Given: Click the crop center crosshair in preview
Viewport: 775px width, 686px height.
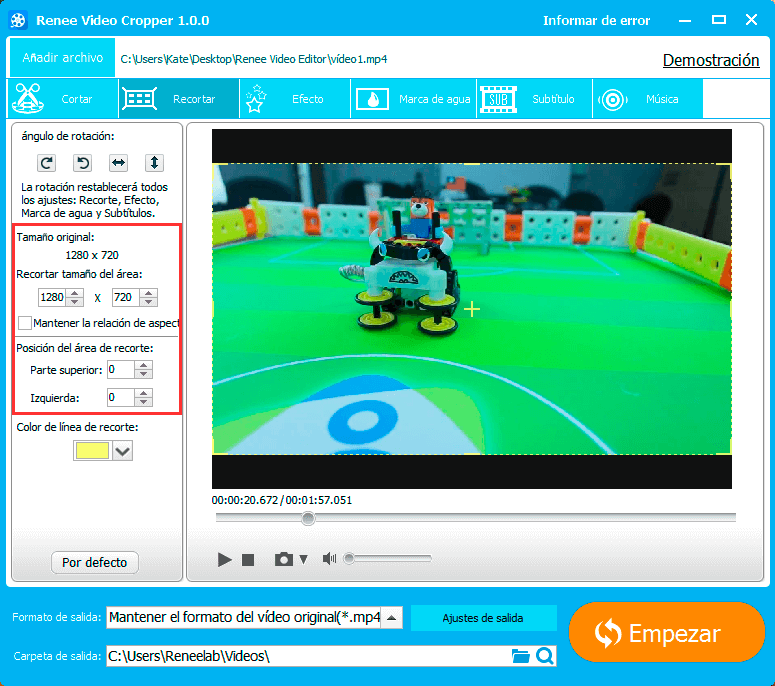Looking at the screenshot, I should (472, 309).
